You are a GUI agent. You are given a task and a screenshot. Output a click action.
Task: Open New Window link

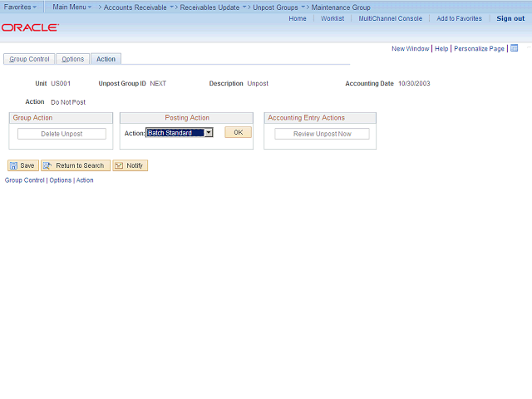[x=410, y=48]
